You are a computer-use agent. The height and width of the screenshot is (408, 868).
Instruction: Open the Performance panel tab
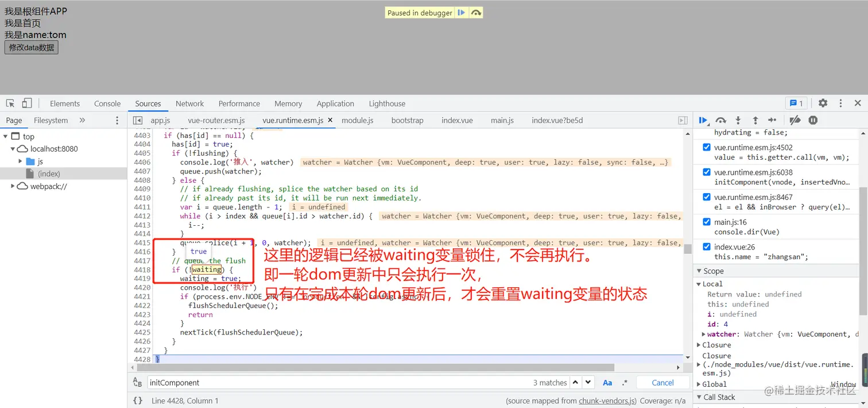239,103
